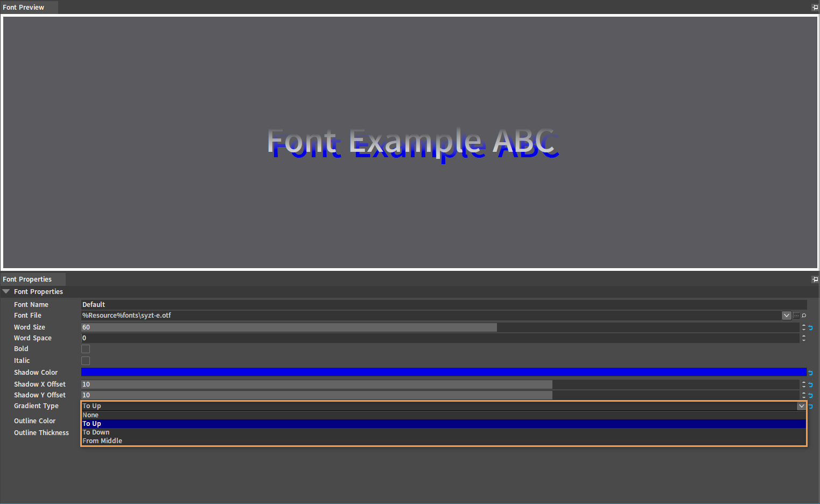Reset Gradient Type to default
Screen dimensions: 820x504
(x=810, y=407)
